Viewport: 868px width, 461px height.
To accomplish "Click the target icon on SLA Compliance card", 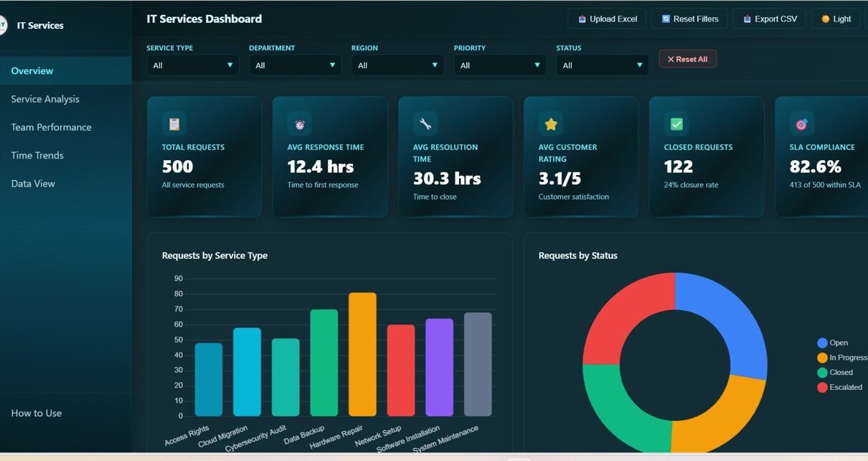I will (802, 124).
